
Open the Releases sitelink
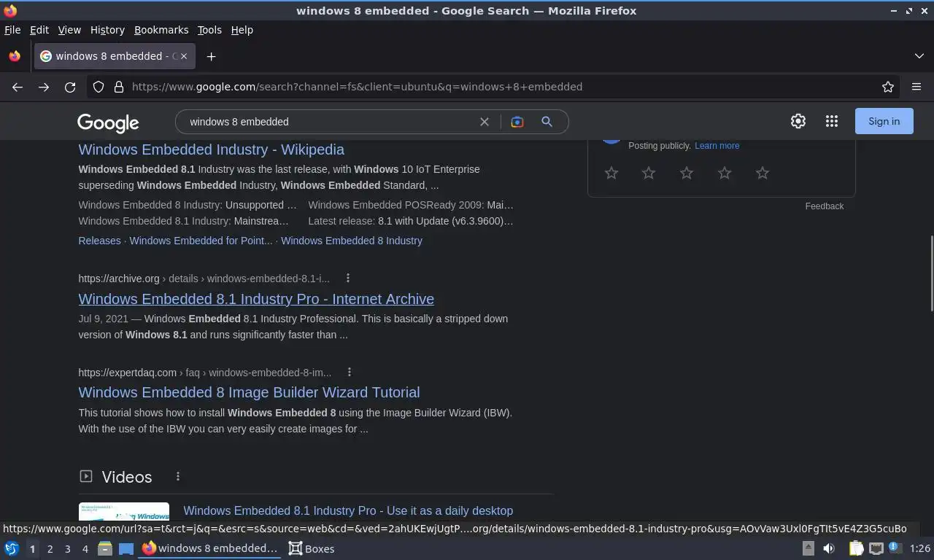click(x=99, y=241)
